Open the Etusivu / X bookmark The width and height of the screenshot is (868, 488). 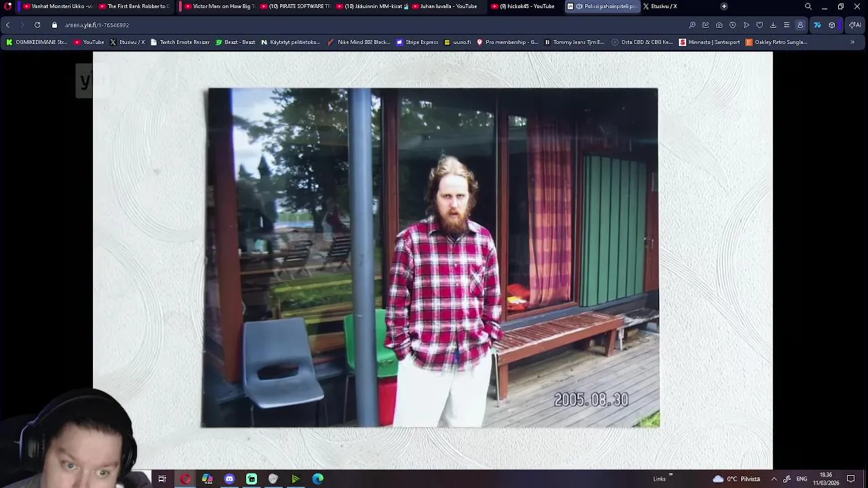tap(127, 42)
